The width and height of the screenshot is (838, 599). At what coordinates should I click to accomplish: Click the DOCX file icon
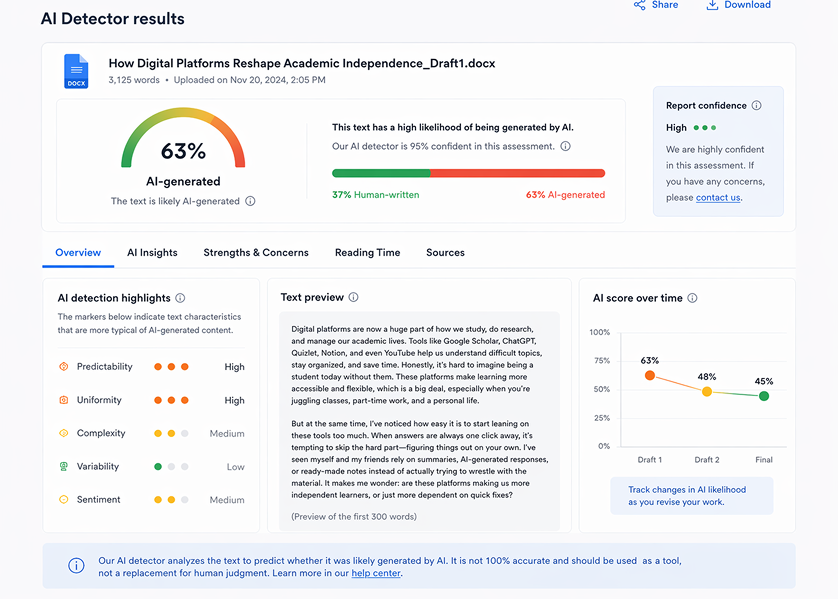76,71
